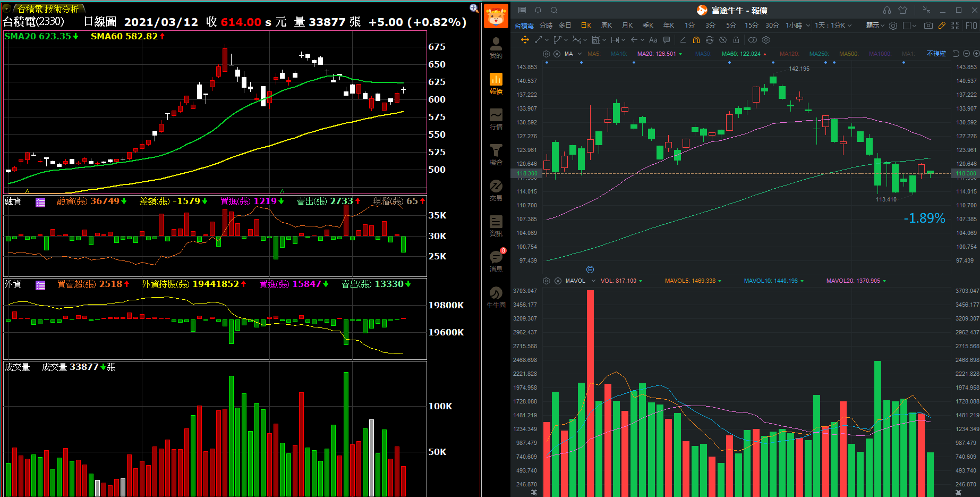Open the 顯示 display dropdown
The width and height of the screenshot is (980, 497).
(x=875, y=26)
